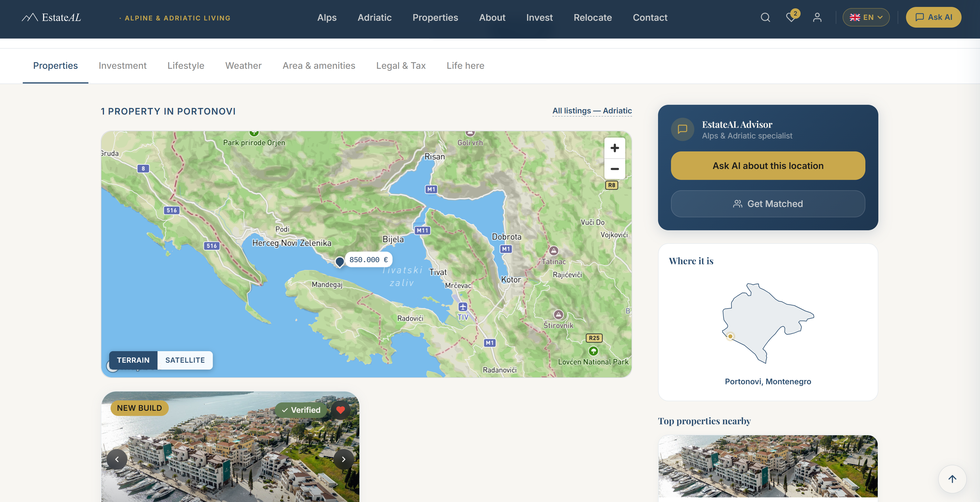
Task: Open the Properties header nav item
Action: (x=435, y=18)
